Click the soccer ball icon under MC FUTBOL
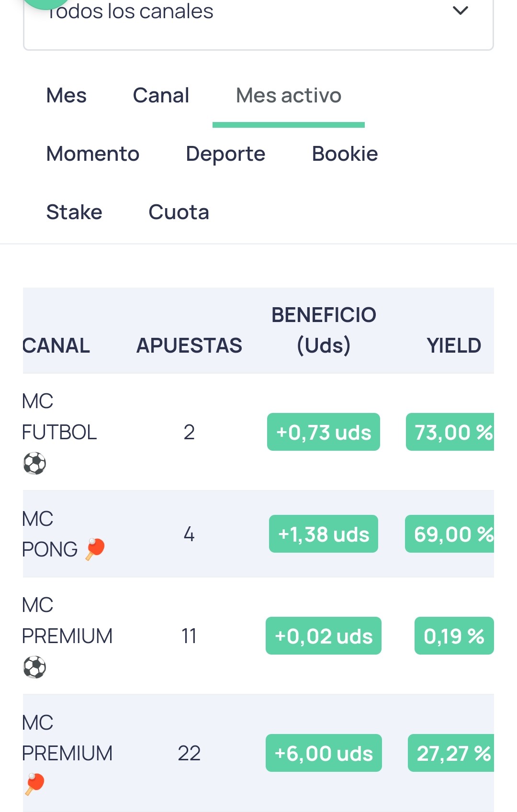Image resolution: width=517 pixels, height=812 pixels. coord(34,463)
